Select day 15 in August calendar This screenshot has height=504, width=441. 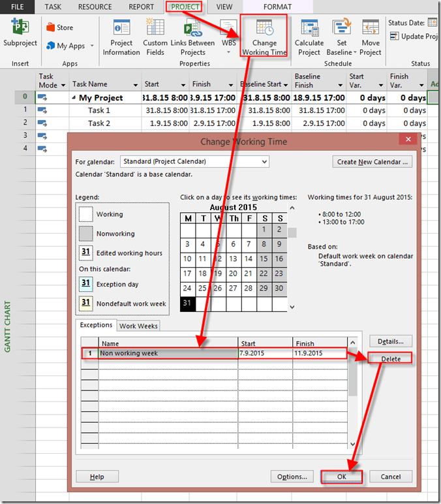point(266,259)
